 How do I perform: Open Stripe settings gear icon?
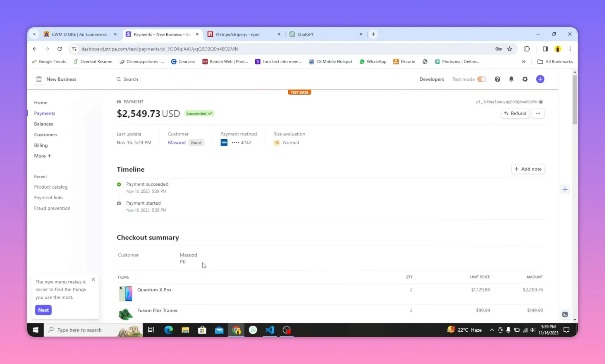[525, 79]
